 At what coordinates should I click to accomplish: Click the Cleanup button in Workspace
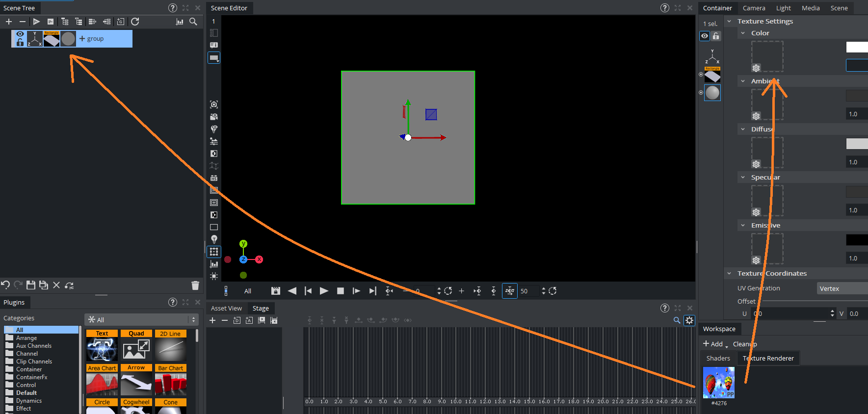(745, 344)
